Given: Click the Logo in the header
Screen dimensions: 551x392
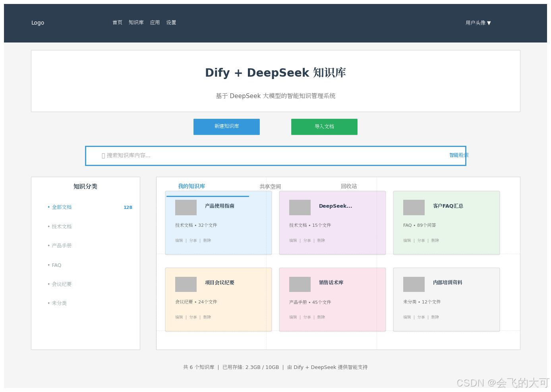Looking at the screenshot, I should click(x=38, y=23).
